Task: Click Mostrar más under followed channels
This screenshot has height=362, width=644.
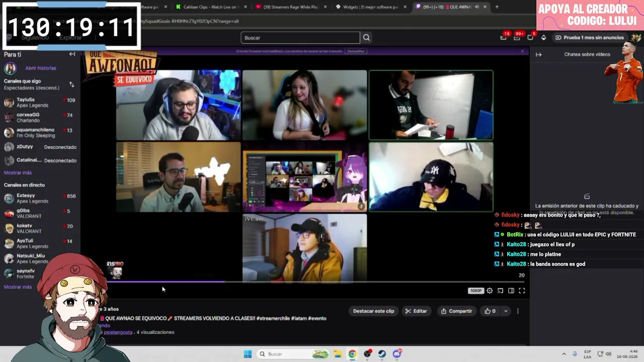Action: 18,172
